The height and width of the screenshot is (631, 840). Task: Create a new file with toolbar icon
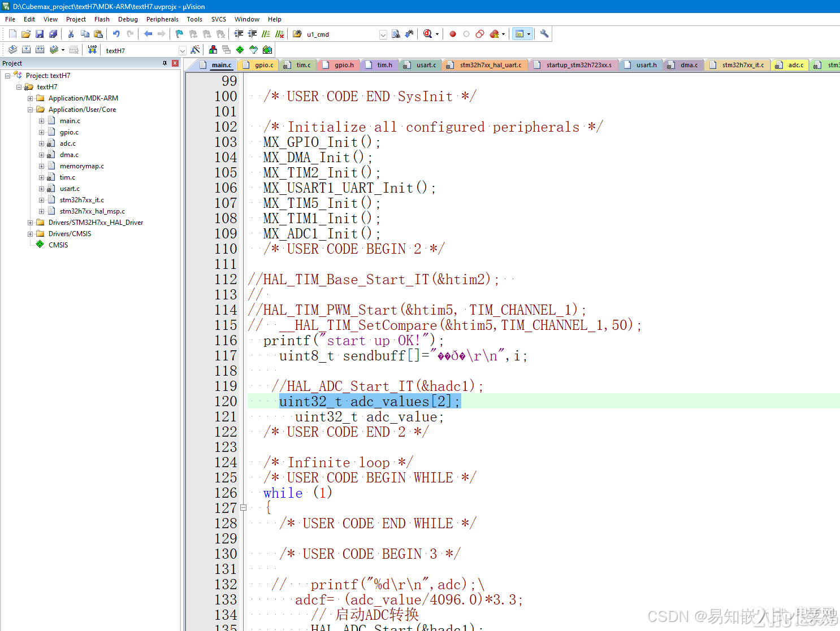point(12,34)
